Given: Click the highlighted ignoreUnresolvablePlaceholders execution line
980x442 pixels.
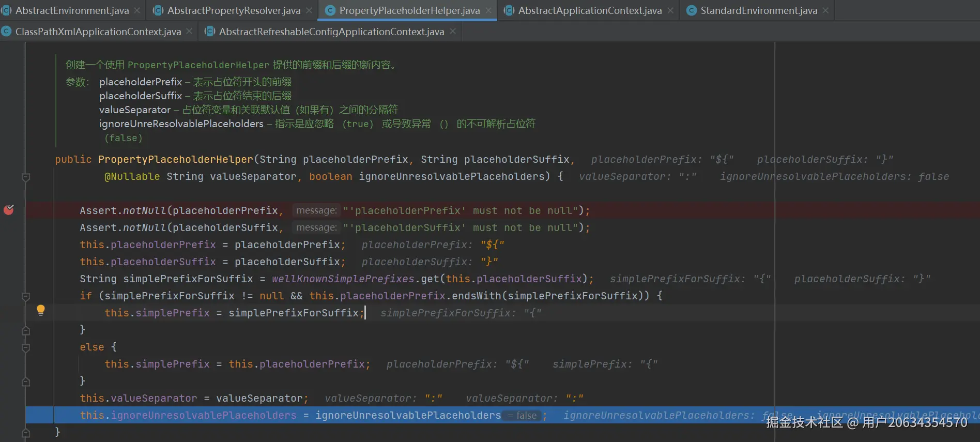Looking at the screenshot, I should [502, 416].
